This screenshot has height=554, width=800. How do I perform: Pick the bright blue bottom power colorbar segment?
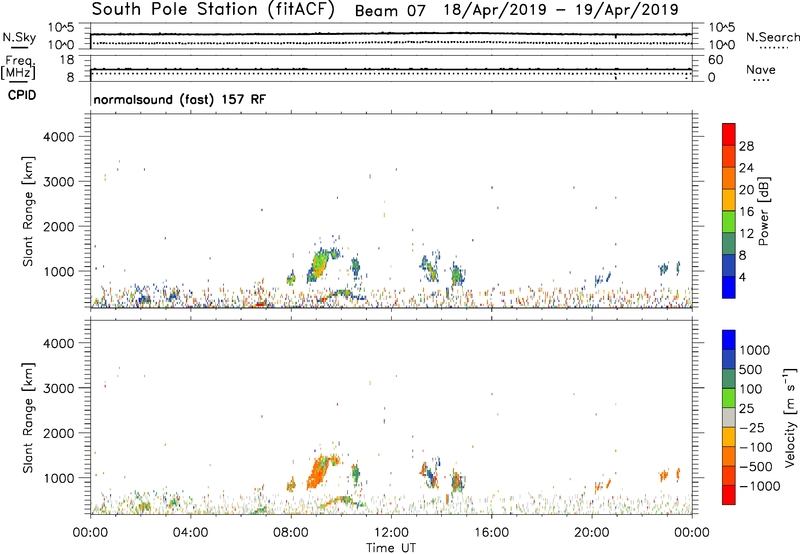[729, 287]
